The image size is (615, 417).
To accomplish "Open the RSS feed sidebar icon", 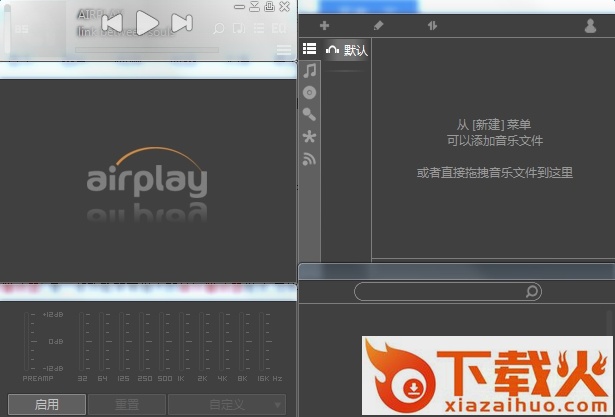I will click(310, 158).
